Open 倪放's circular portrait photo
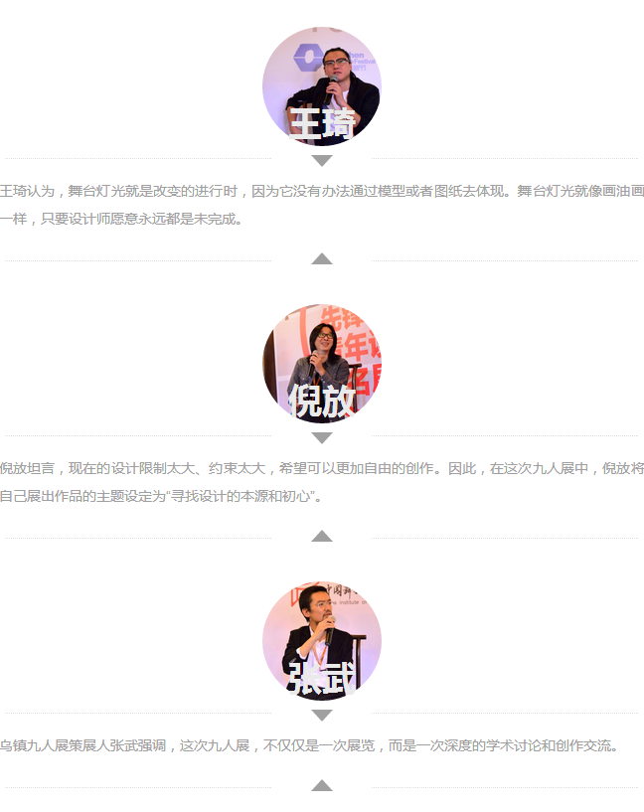644x812 pixels. tap(322, 363)
